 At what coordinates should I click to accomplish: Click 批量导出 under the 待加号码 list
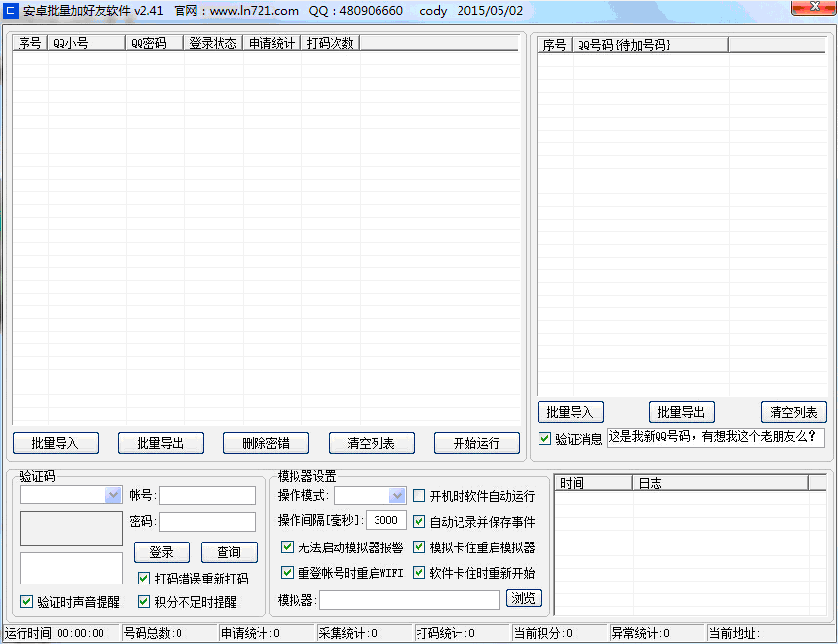coord(681,412)
